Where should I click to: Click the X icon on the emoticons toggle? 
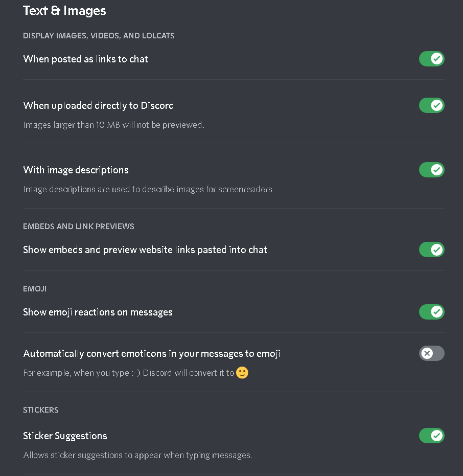pyautogui.click(x=428, y=353)
